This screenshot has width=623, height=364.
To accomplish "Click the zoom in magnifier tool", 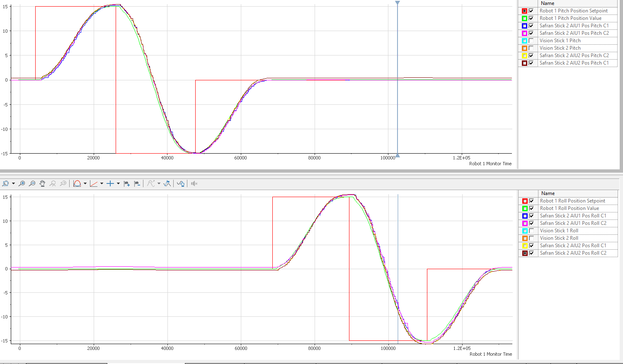I will [x=22, y=183].
